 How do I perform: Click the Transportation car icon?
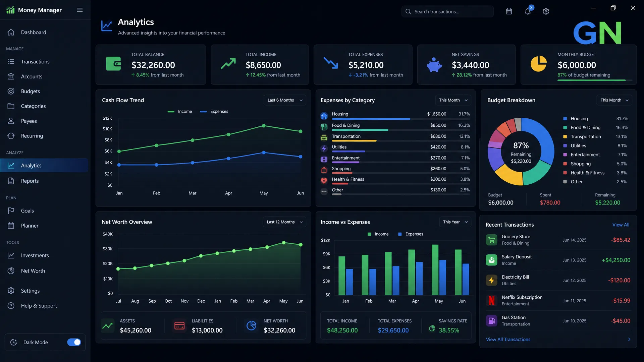pos(324,138)
